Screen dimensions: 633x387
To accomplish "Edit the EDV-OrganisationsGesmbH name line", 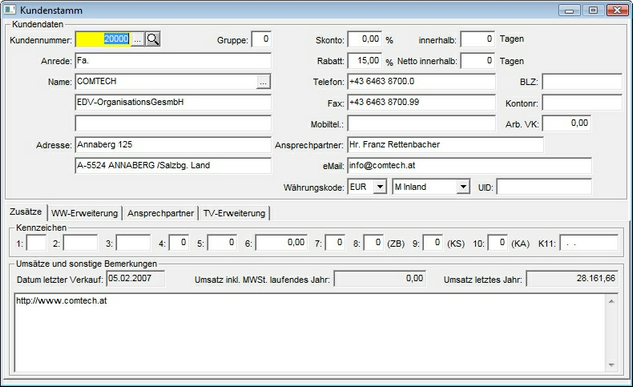I will [173, 103].
